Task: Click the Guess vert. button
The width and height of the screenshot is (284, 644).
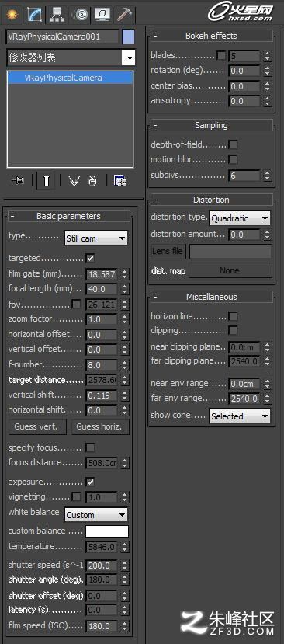Action: [38, 426]
